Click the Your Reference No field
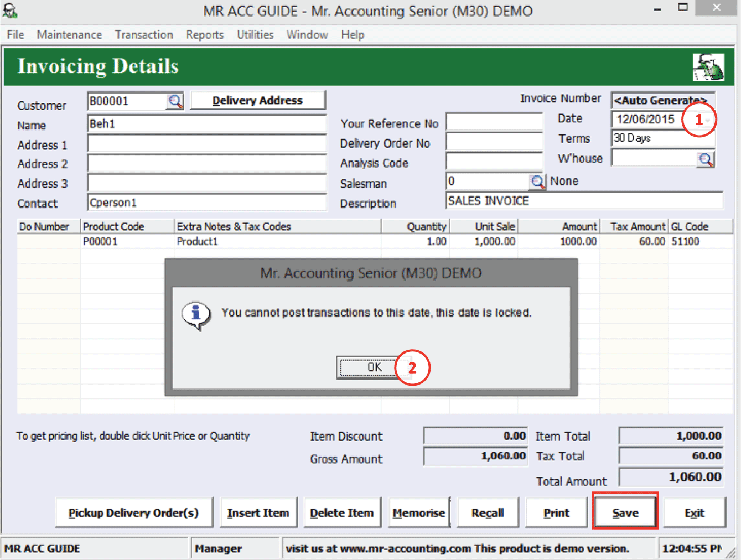Image resolution: width=741 pixels, height=560 pixels. point(494,122)
